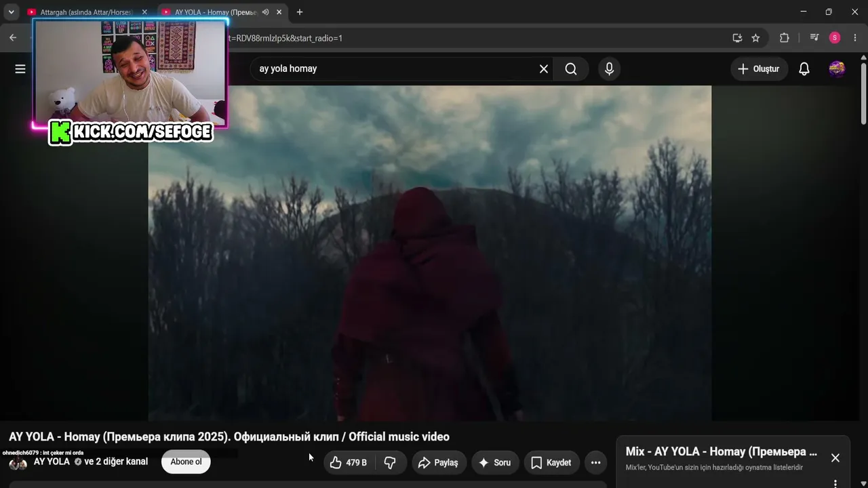Run search with the magnifier button

(571, 68)
